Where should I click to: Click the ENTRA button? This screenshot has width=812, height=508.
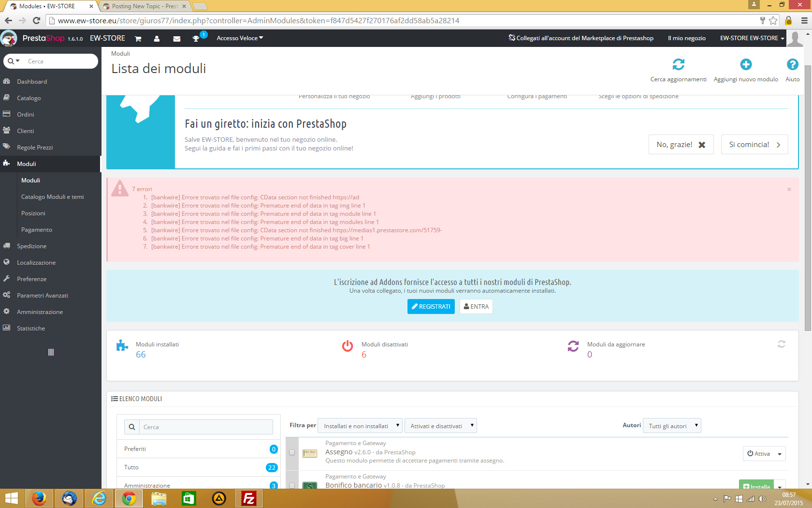pos(476,307)
